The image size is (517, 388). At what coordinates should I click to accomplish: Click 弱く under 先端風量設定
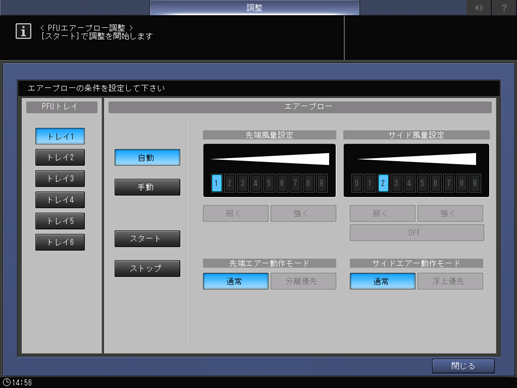pyautogui.click(x=236, y=214)
